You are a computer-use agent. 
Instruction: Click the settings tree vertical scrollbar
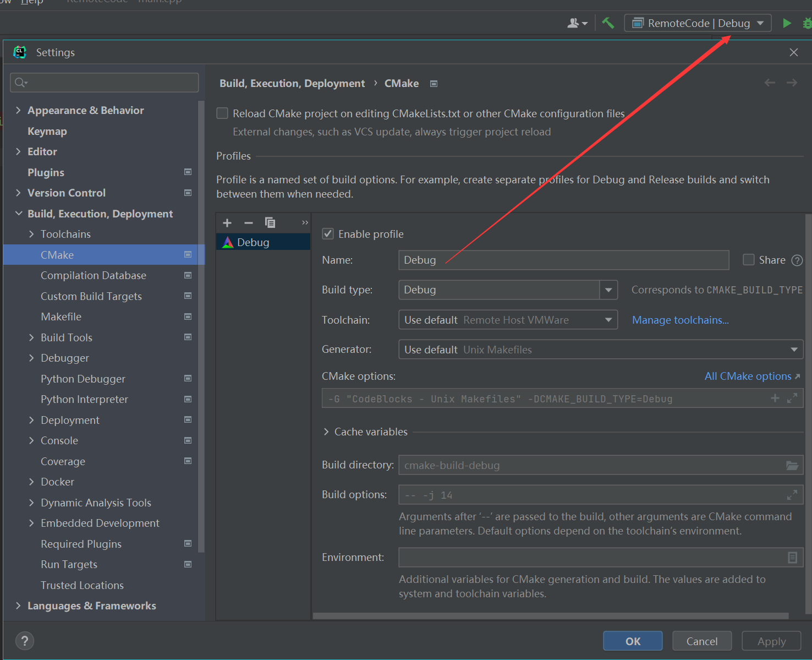[201, 326]
